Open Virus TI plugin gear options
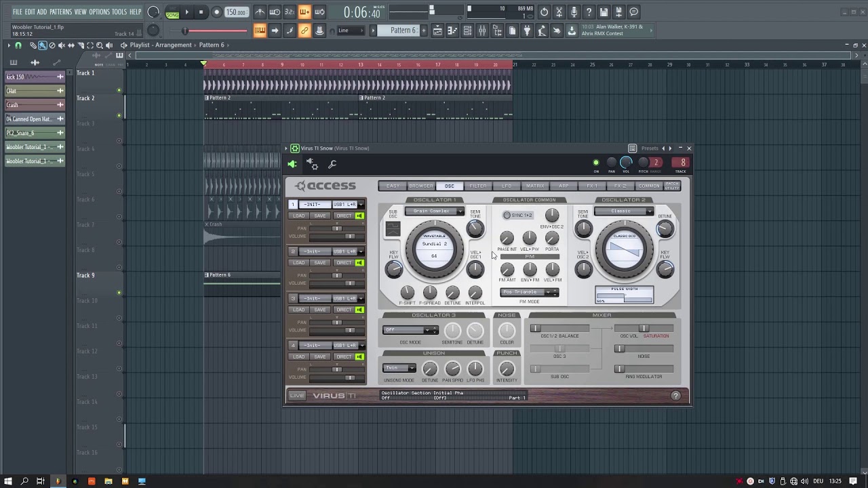 (x=312, y=163)
